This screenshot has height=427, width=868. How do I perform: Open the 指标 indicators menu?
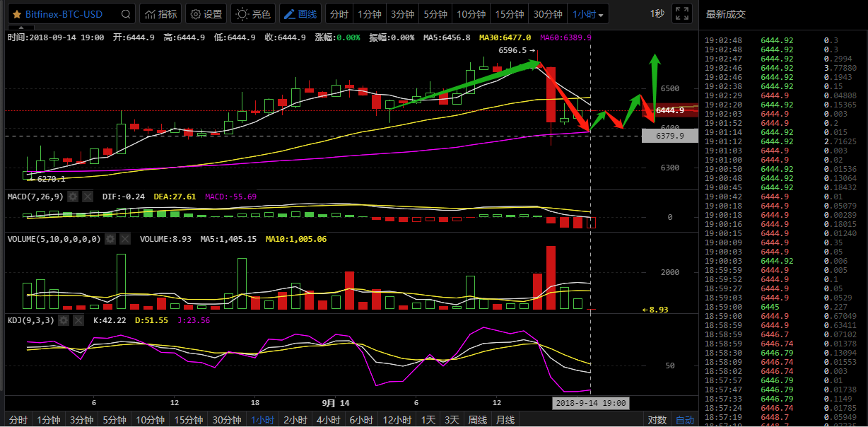point(160,14)
